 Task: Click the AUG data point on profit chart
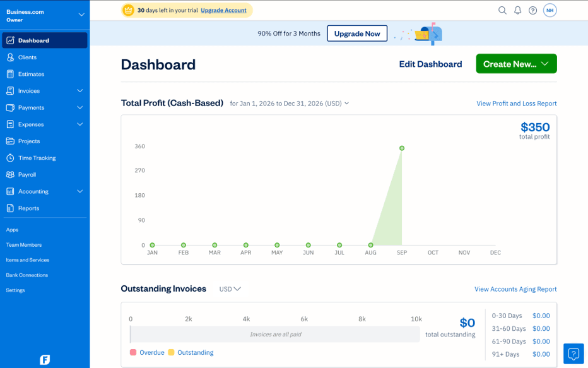point(370,245)
